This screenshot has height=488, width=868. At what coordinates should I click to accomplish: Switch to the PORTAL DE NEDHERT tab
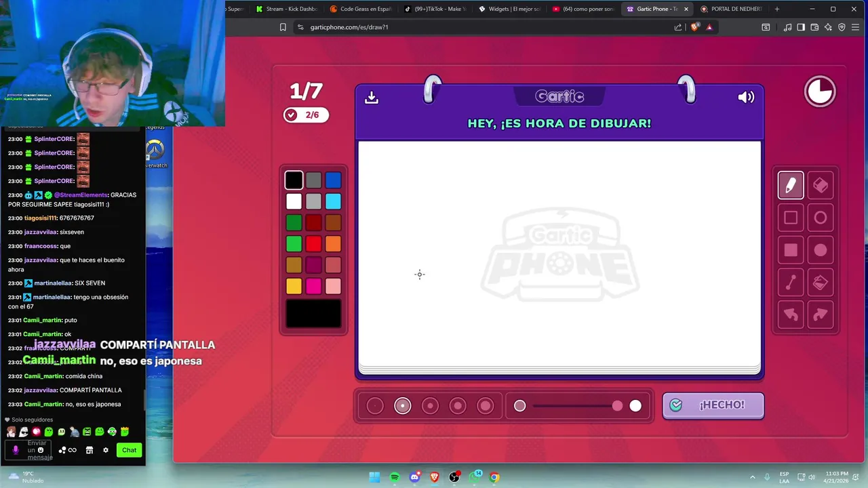(731, 9)
